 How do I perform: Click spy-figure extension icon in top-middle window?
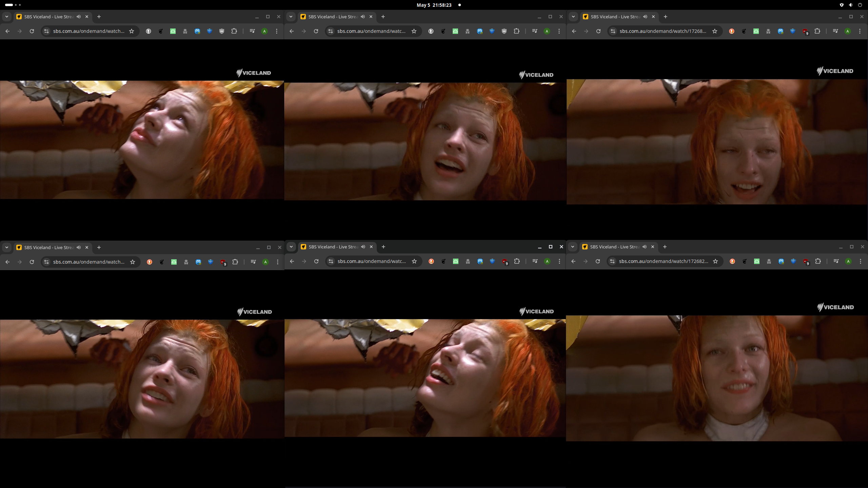468,31
